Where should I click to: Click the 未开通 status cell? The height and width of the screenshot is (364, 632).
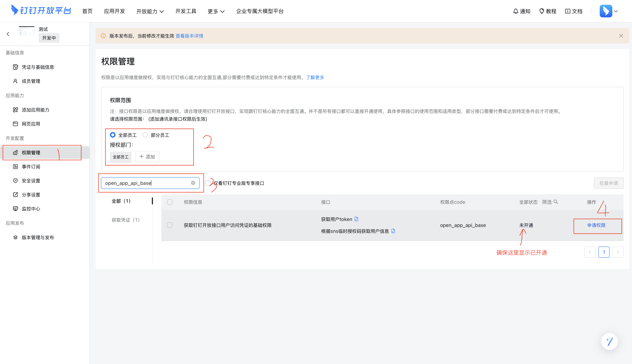click(526, 225)
